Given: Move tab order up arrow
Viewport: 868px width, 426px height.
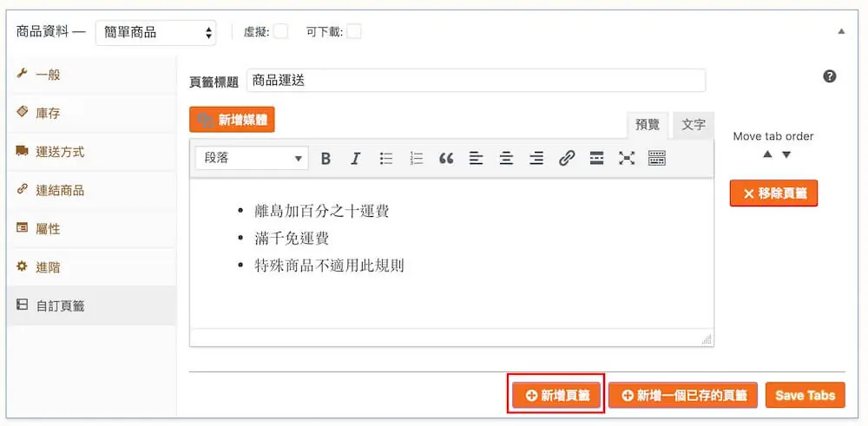Looking at the screenshot, I should (767, 154).
